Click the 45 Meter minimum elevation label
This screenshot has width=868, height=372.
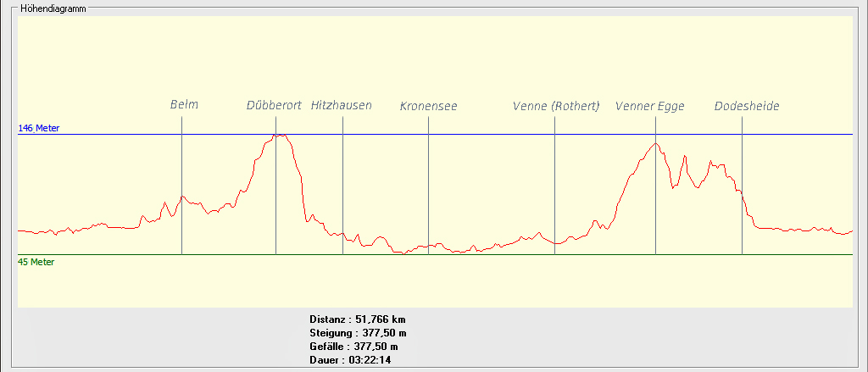tap(36, 262)
